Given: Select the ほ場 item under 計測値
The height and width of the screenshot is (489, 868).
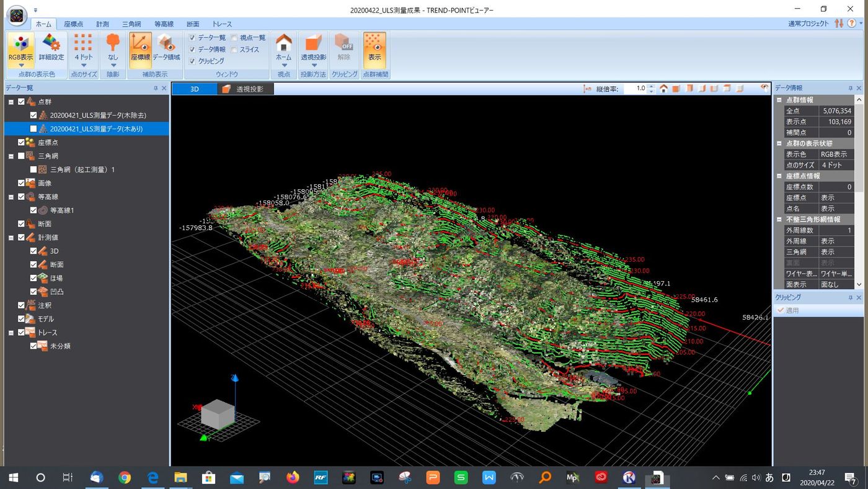Looking at the screenshot, I should tap(56, 278).
